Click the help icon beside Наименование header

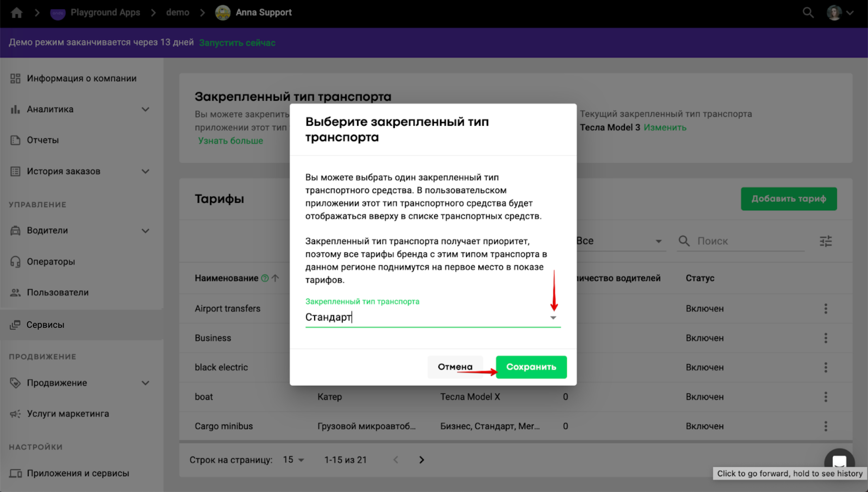tap(265, 278)
